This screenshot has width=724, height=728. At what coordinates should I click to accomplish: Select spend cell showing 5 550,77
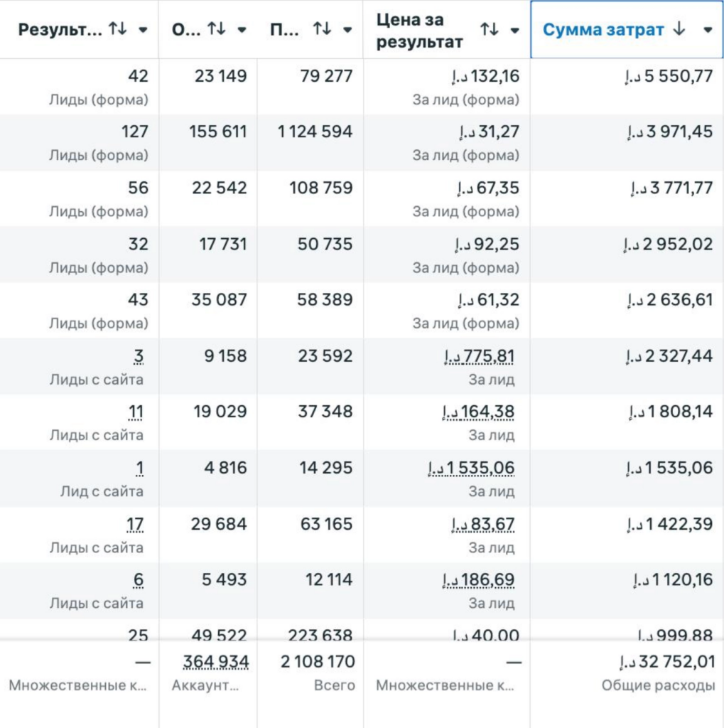click(669, 76)
